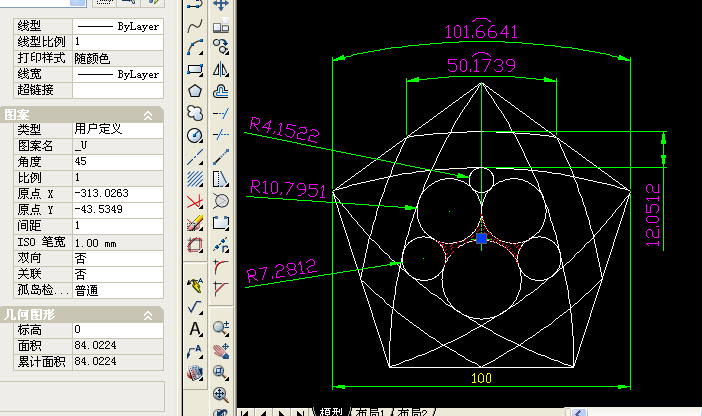Select the 12.0512 vertical dimension text

coord(653,215)
